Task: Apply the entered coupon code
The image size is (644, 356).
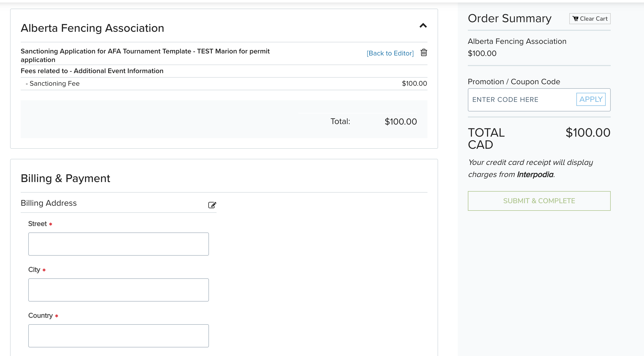Action: click(591, 99)
